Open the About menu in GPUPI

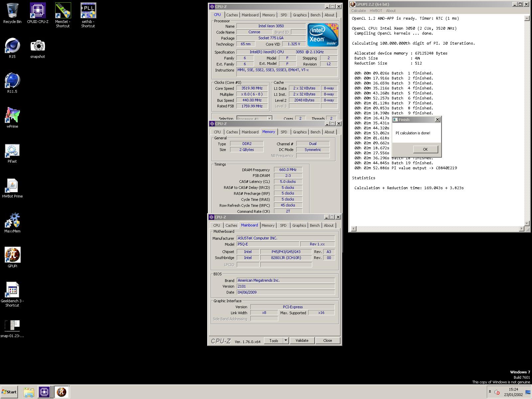tap(391, 11)
